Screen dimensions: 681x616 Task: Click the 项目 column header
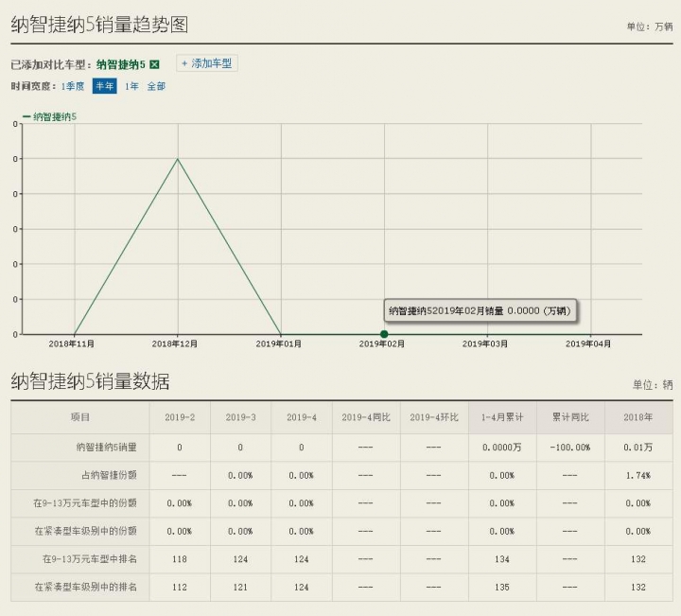[80, 417]
